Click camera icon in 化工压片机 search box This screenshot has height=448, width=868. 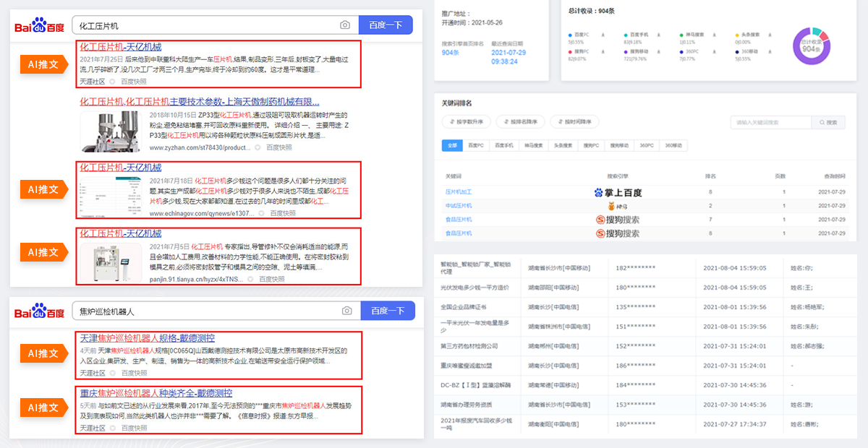coord(345,25)
